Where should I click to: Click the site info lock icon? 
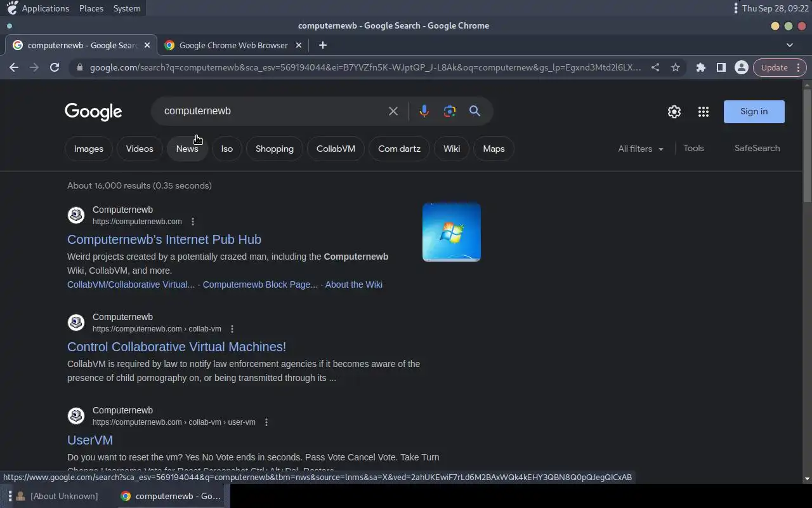[79, 67]
